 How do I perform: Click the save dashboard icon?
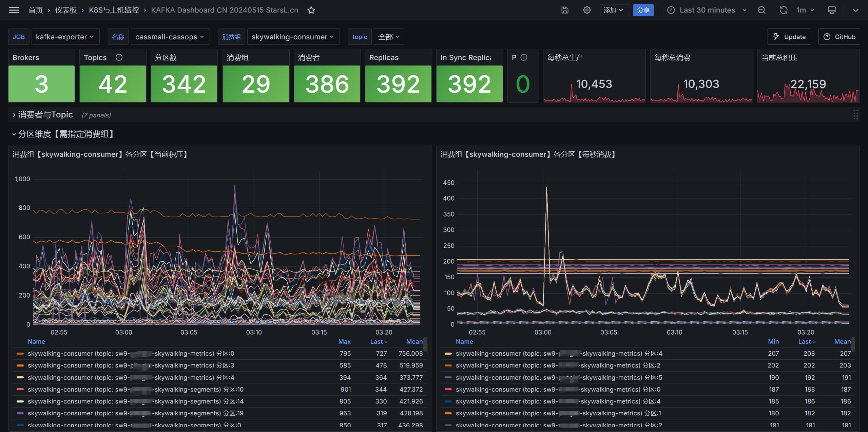point(565,10)
